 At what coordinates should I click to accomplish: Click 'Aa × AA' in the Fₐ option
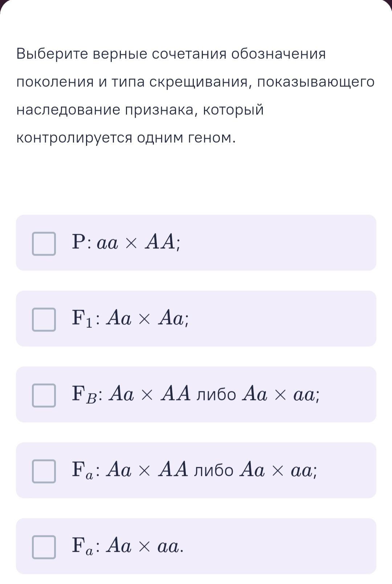[147, 470]
